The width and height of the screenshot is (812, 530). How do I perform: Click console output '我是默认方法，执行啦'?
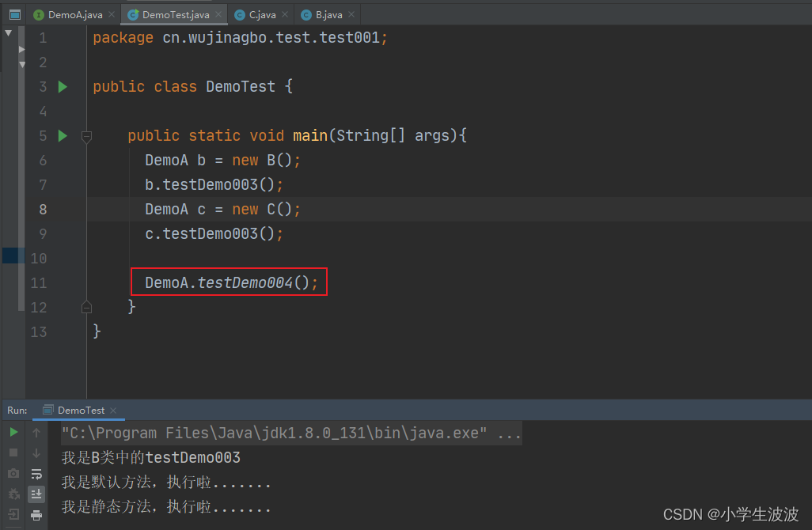(x=165, y=483)
